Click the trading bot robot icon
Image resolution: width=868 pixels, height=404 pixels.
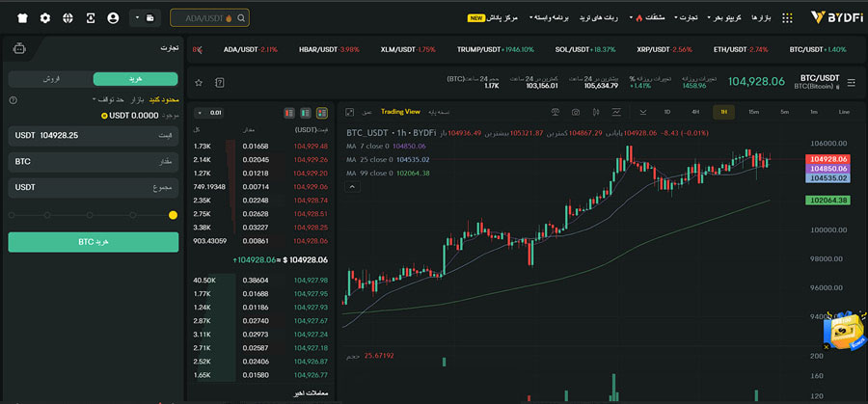(x=19, y=49)
